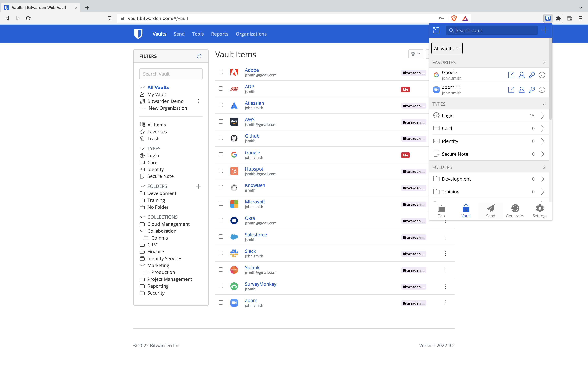This screenshot has width=588, height=367.
Task: Click the New Organization link
Action: pos(168,108)
